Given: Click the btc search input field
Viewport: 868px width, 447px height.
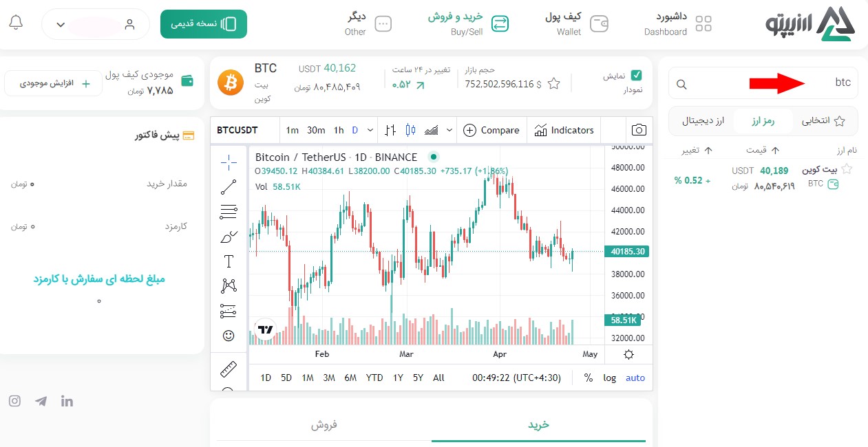Looking at the screenshot, I should click(763, 83).
